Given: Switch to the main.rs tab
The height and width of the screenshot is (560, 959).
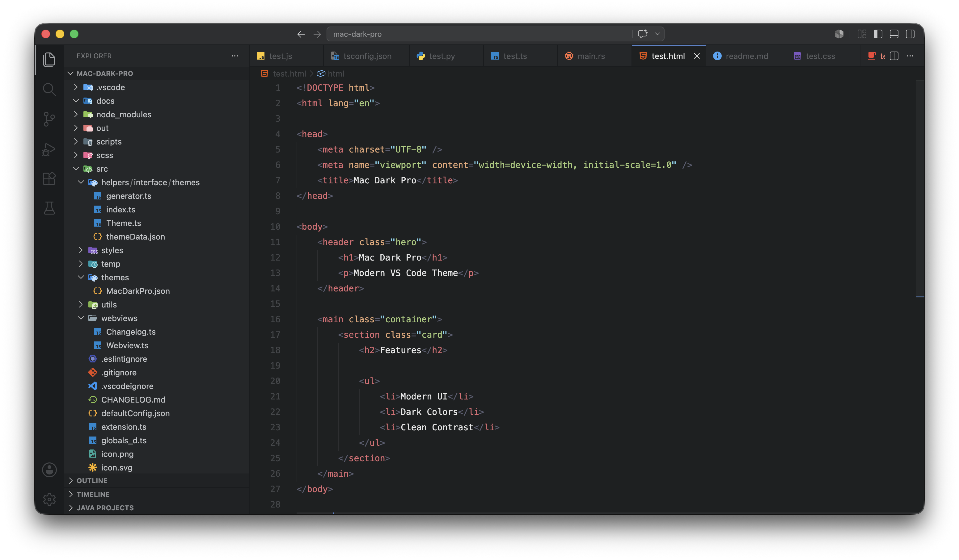Looking at the screenshot, I should coord(594,56).
